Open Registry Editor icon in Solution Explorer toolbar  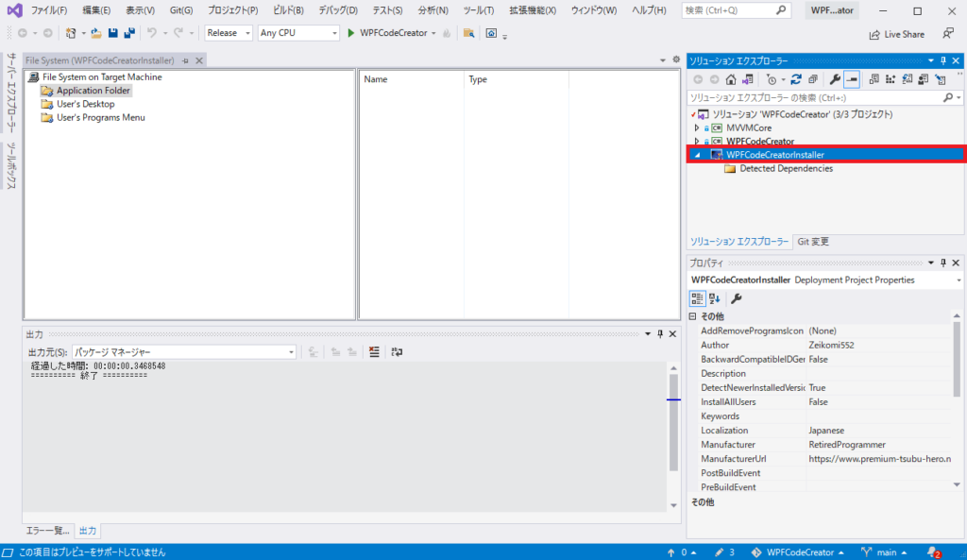coord(891,79)
